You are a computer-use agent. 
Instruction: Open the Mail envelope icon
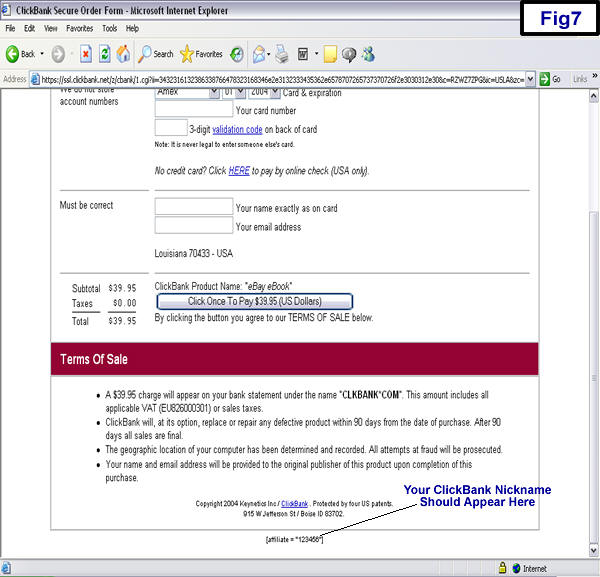pos(259,54)
